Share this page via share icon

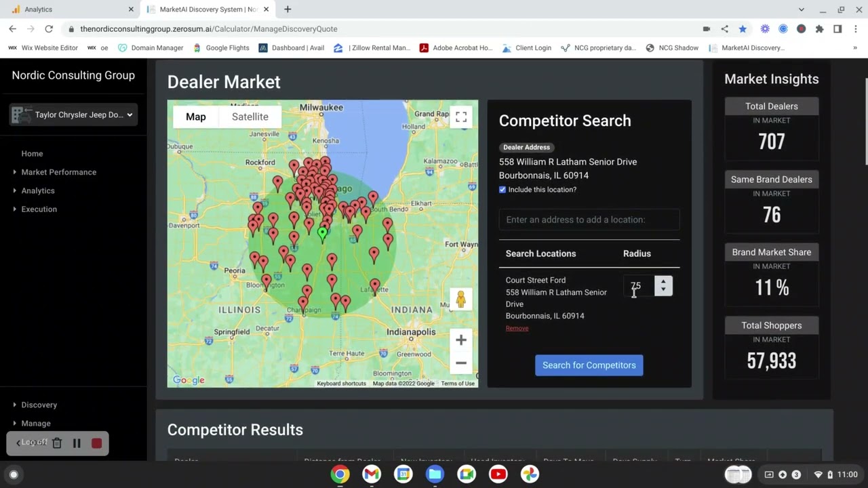(724, 28)
